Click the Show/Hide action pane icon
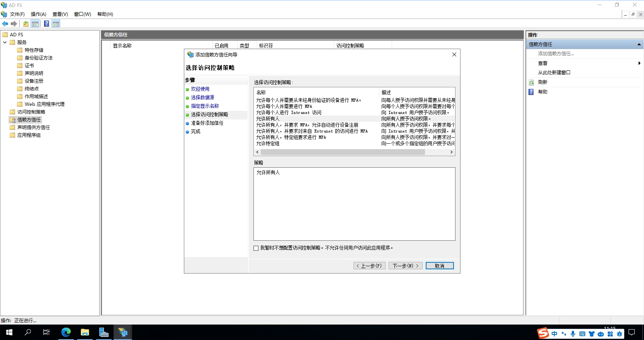This screenshot has width=644, height=340. point(56,24)
